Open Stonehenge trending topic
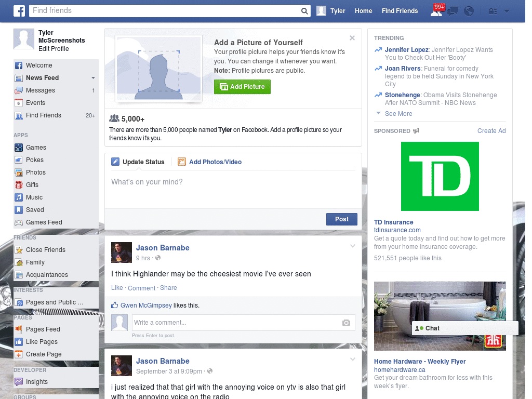Screen dimensions: 532x399 coord(403,95)
